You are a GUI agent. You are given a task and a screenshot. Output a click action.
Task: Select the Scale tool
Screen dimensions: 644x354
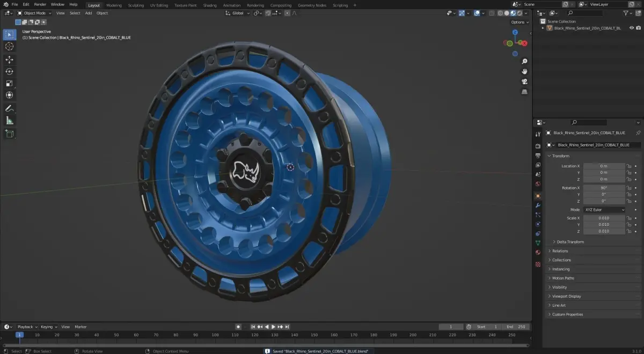click(9, 83)
